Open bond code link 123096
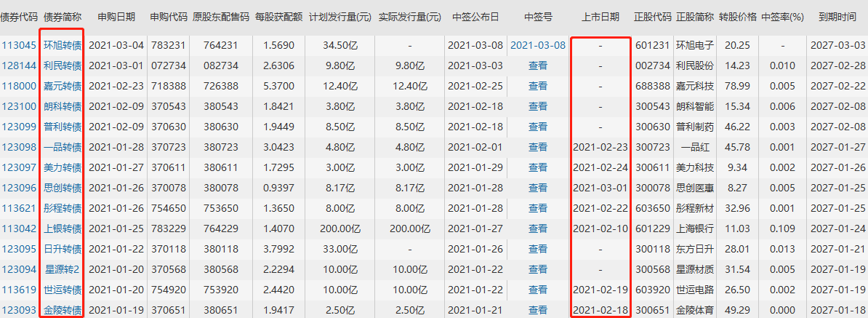This screenshot has width=868, height=318. click(x=19, y=188)
